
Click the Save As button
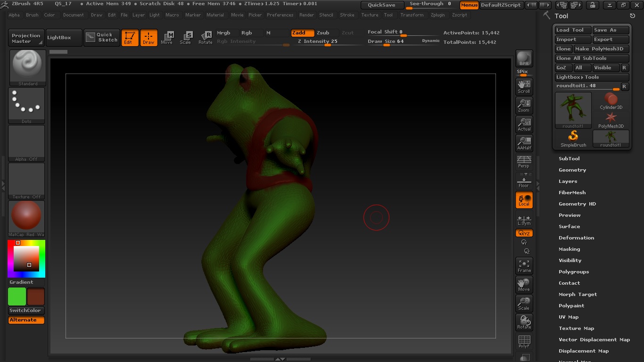tap(611, 30)
